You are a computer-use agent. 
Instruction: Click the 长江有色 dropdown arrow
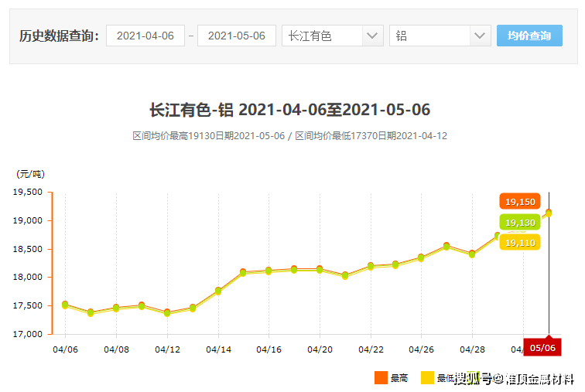(x=373, y=36)
